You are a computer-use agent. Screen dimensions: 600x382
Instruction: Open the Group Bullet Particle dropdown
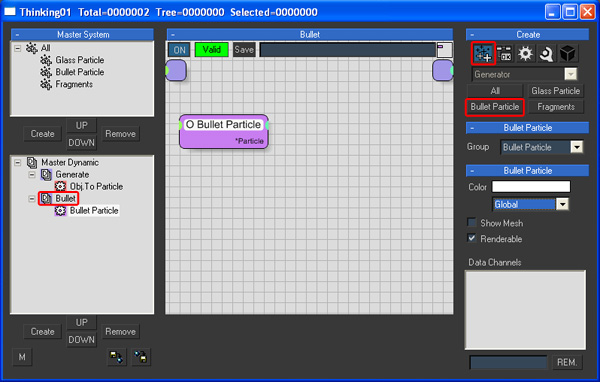(x=576, y=147)
